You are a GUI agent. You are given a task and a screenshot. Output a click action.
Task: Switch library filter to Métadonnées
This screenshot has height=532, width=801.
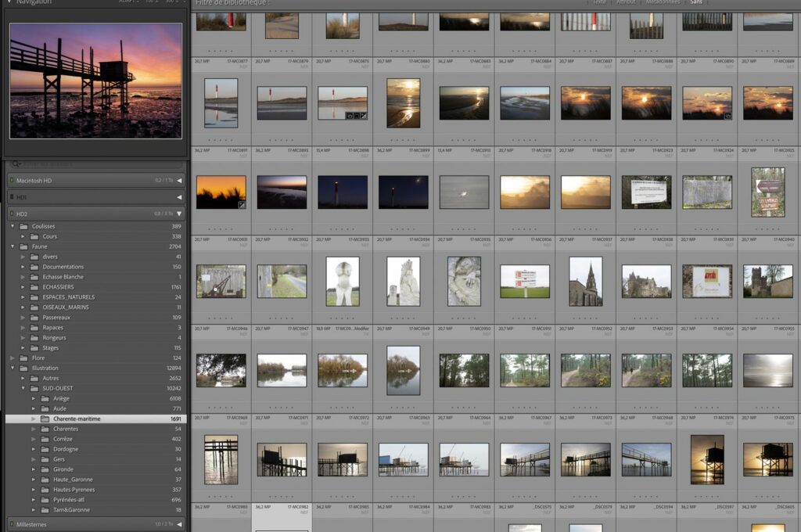pyautogui.click(x=663, y=2)
